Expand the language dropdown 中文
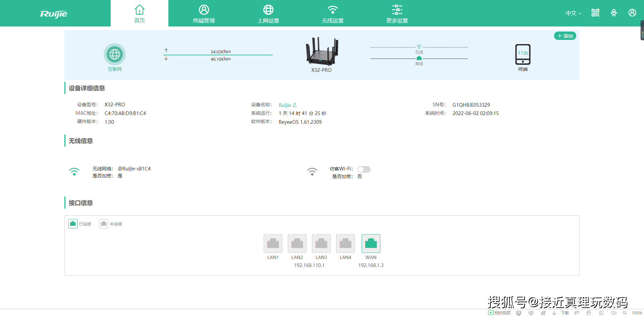 573,13
